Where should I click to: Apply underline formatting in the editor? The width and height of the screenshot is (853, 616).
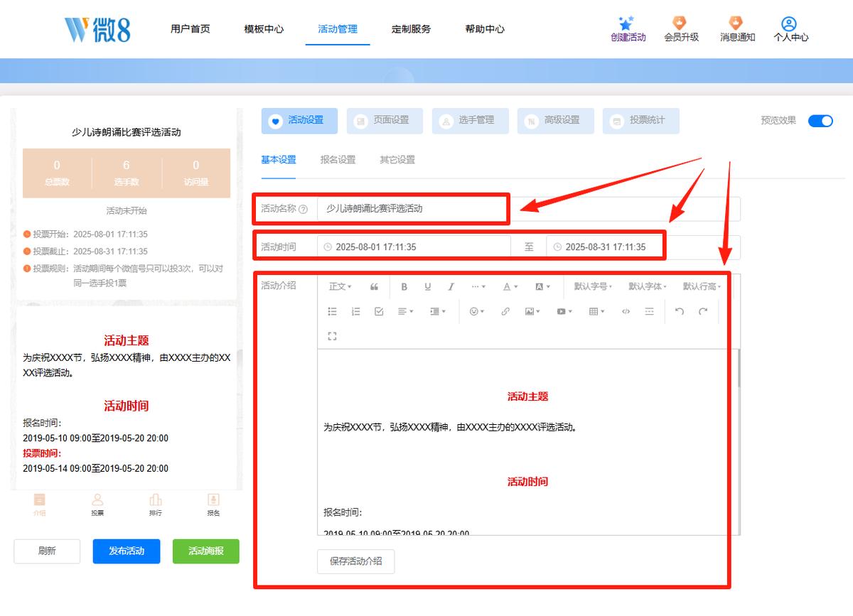point(428,286)
